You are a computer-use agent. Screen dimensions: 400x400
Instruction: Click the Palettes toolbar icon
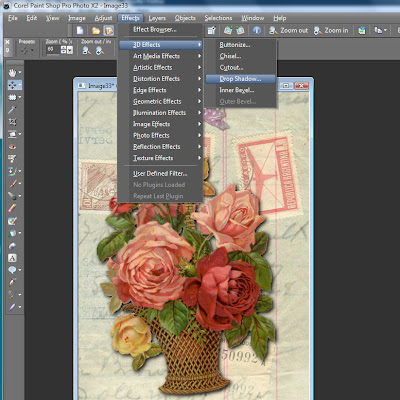coord(362,31)
